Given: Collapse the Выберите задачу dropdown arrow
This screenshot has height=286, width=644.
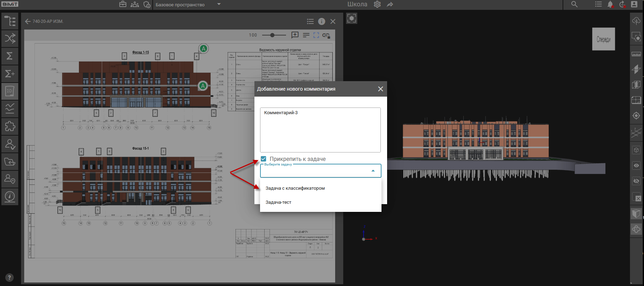Looking at the screenshot, I should click(x=373, y=171).
